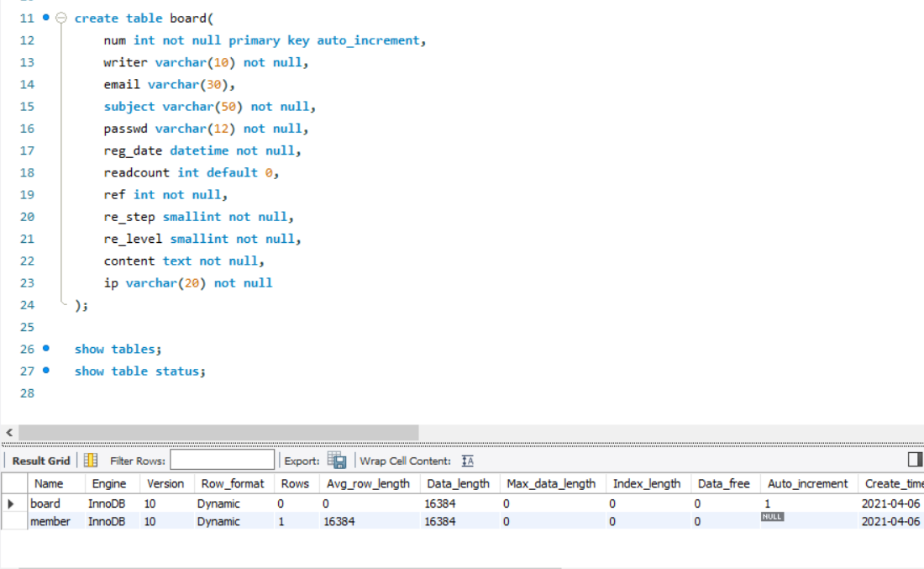Viewport: 924px width, 569px height.
Task: Click the Max_data_length column header
Action: click(551, 483)
